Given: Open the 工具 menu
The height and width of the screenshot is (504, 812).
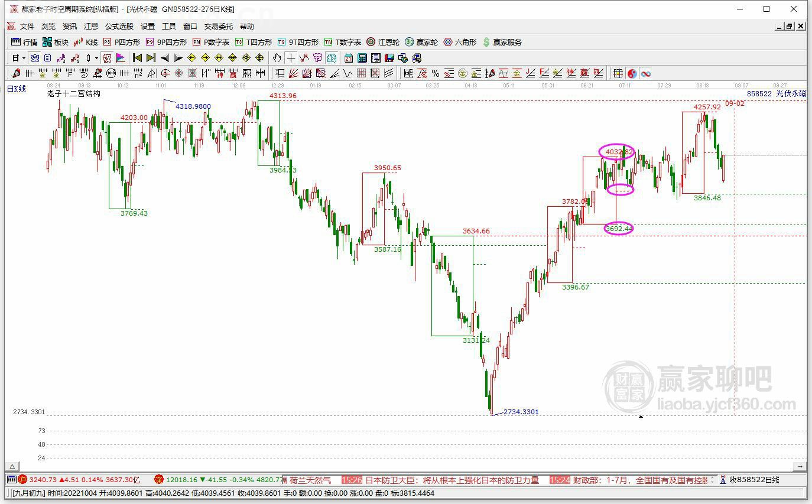Looking at the screenshot, I should coord(169,27).
